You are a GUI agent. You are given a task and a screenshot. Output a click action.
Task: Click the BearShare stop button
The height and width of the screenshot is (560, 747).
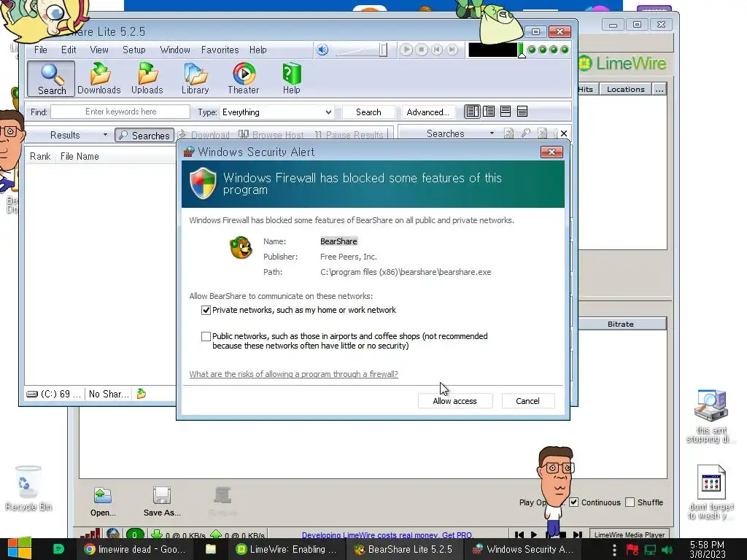click(422, 50)
